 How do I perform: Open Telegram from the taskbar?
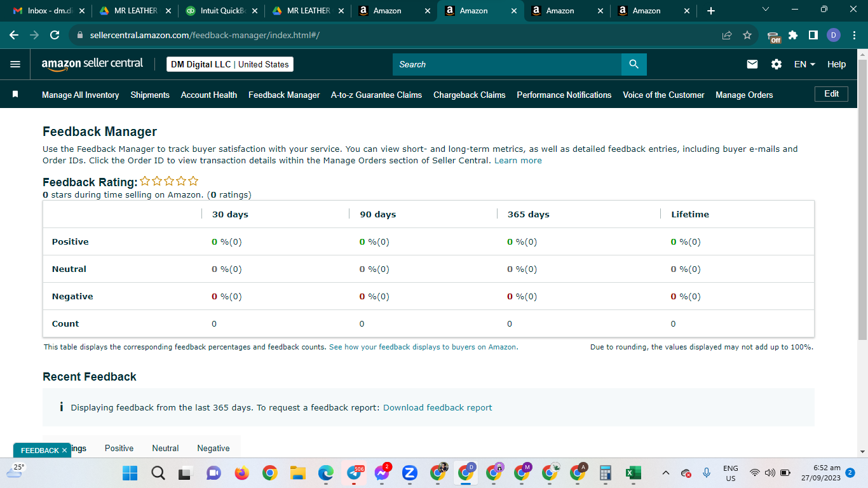click(354, 473)
